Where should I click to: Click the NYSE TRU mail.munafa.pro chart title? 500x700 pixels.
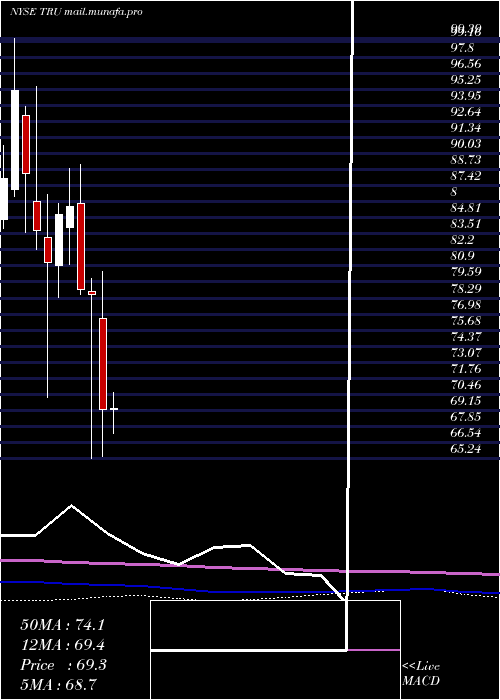[x=76, y=12]
